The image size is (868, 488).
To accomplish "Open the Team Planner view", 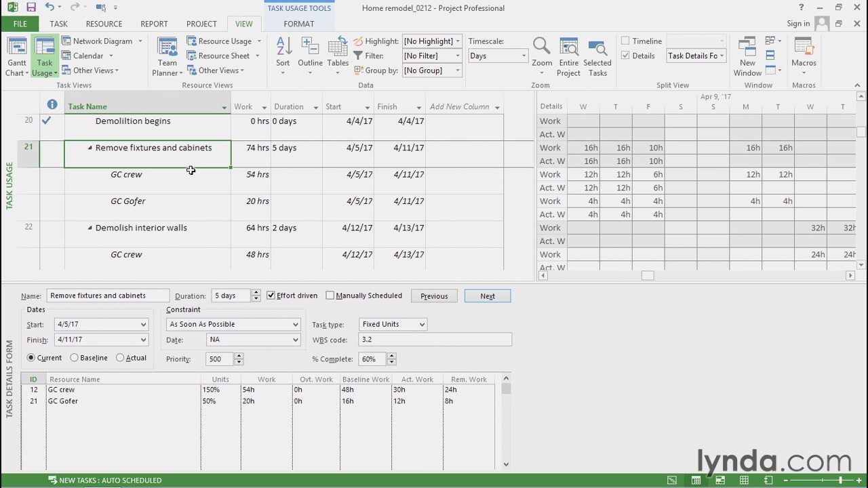I will coord(167,57).
